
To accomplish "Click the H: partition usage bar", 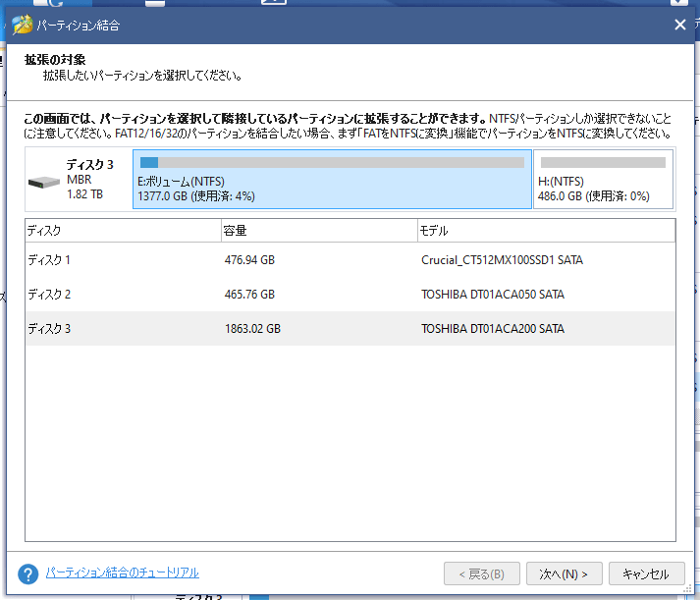I will click(x=603, y=162).
